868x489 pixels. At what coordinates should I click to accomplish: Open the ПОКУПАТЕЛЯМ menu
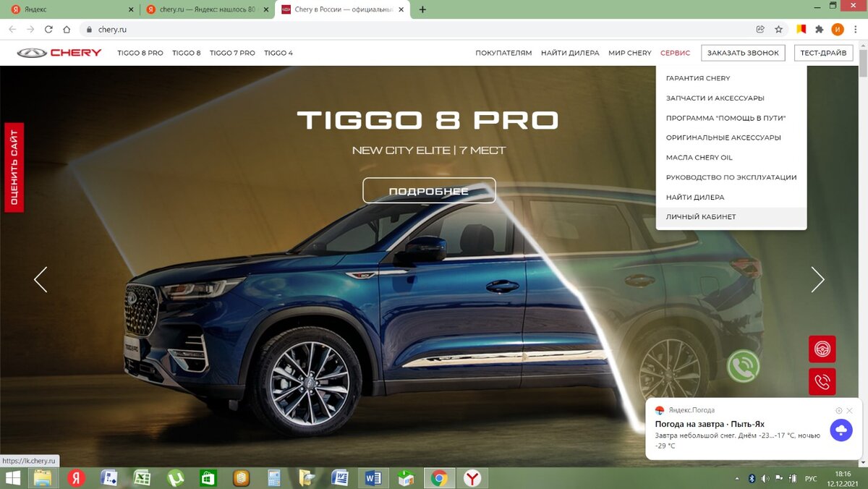click(503, 53)
